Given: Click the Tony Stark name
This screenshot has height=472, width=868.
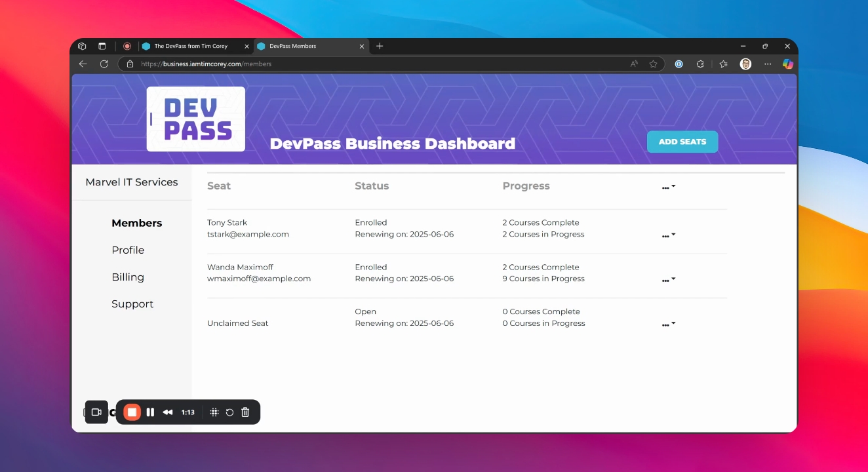Looking at the screenshot, I should coord(227,222).
